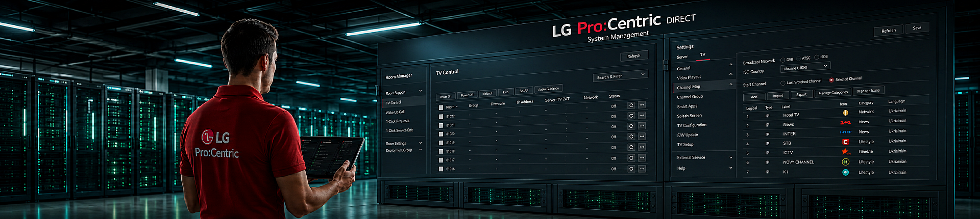Click the Reboot button

pyautogui.click(x=487, y=93)
